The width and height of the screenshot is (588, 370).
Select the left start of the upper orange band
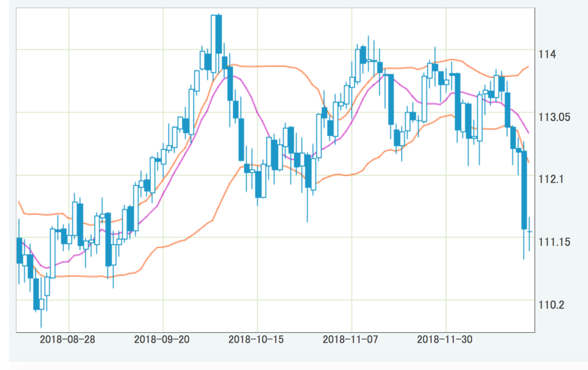coord(18,202)
